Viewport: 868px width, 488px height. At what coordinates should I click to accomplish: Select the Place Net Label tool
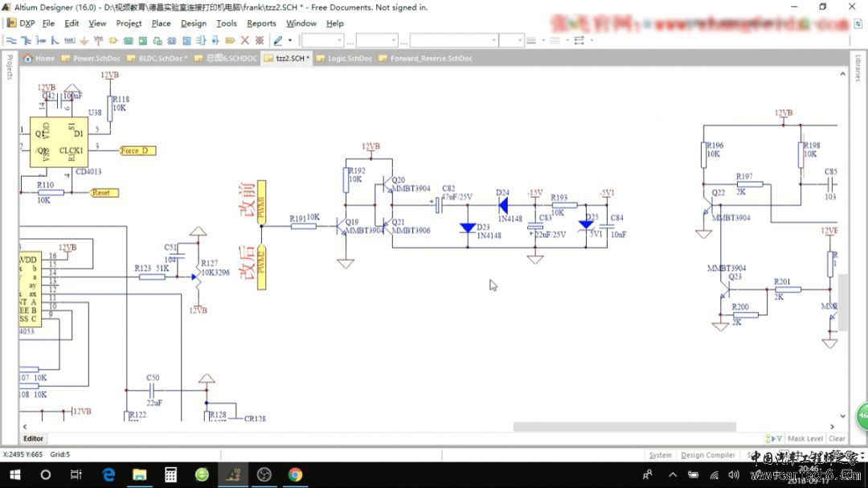coord(69,40)
